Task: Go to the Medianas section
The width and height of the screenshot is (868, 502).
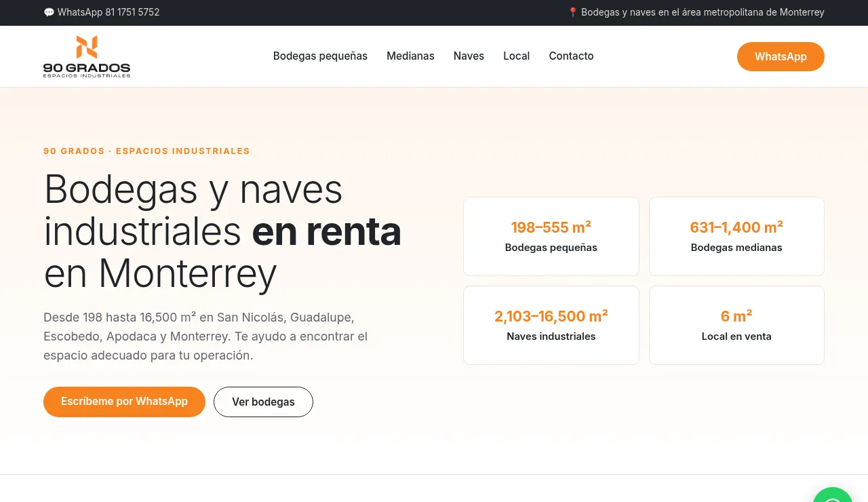Action: [x=410, y=56]
